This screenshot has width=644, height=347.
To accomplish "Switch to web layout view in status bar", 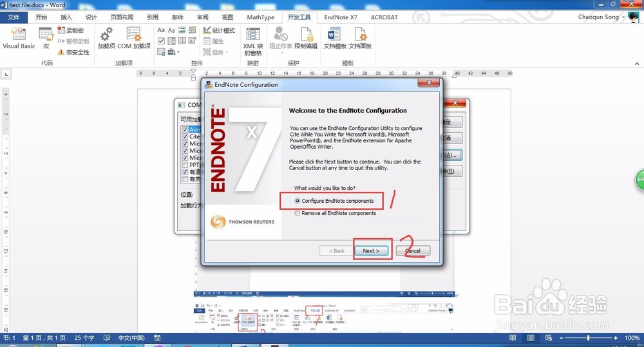I will click(x=549, y=338).
